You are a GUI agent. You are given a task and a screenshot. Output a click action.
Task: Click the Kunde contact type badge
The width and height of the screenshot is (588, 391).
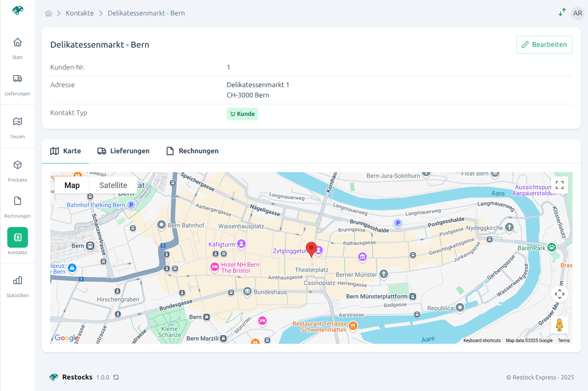pyautogui.click(x=242, y=114)
